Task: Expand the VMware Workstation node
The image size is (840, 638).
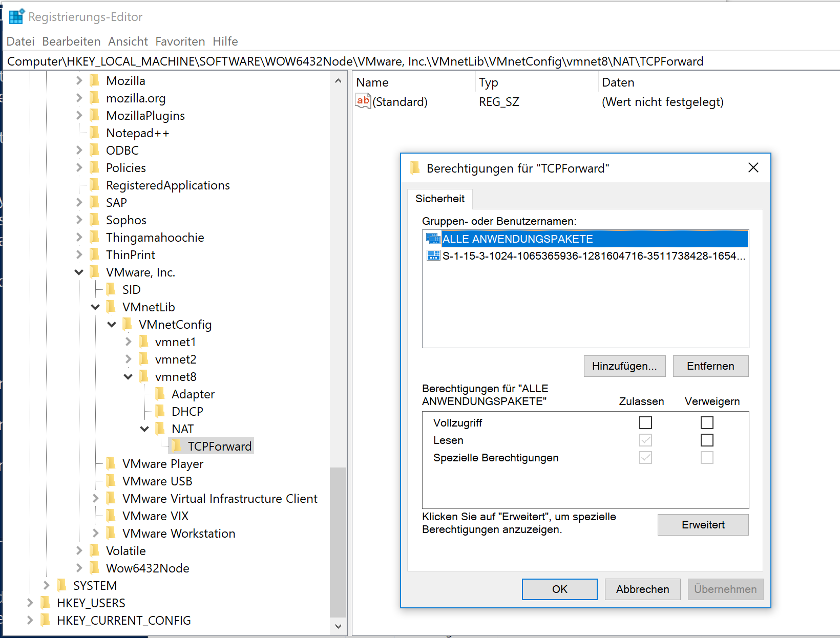Action: coord(95,534)
